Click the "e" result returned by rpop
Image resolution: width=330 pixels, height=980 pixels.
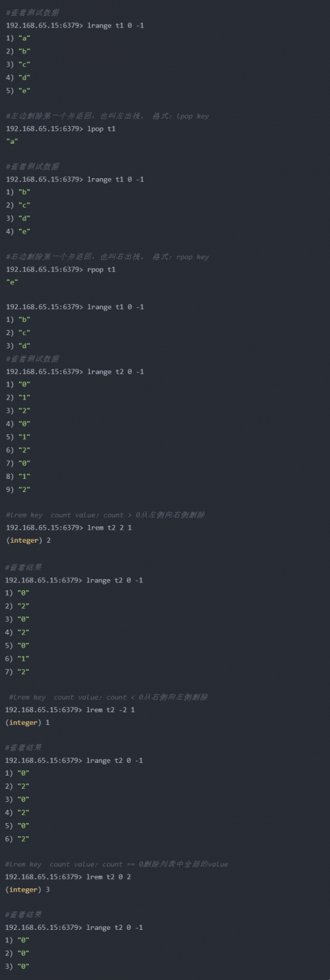pos(12,282)
